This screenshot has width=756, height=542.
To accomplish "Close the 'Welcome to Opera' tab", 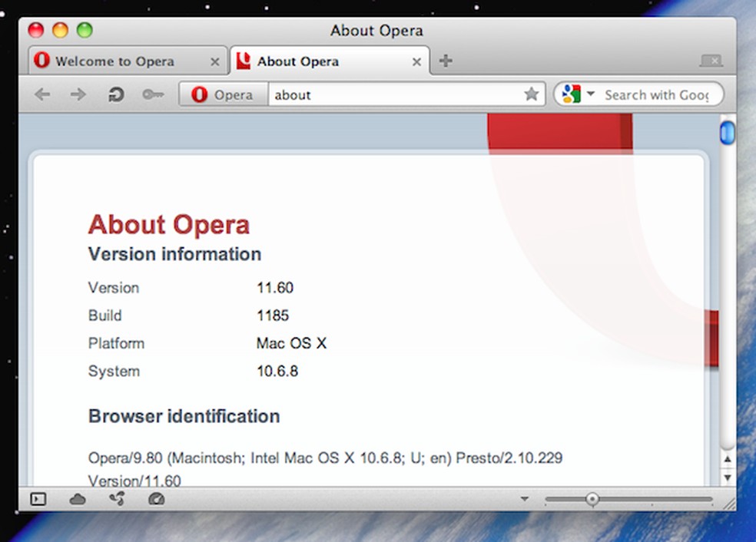I will 215,61.
